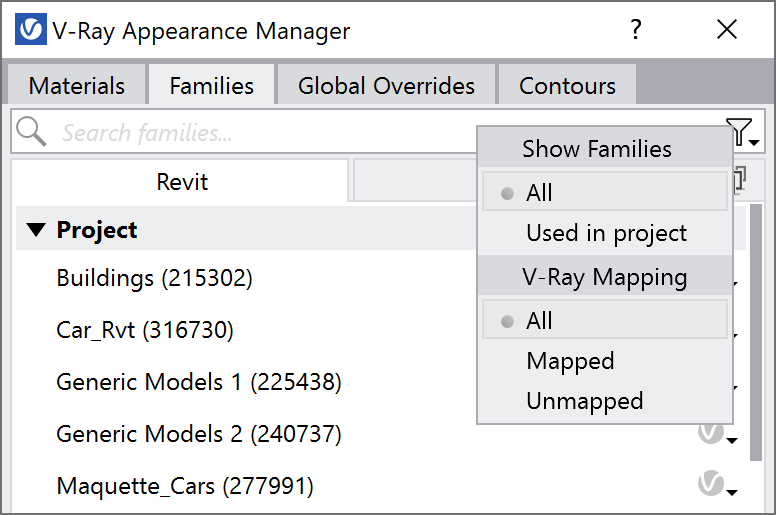Switch to the Materials tab
776x515 pixels.
click(77, 85)
